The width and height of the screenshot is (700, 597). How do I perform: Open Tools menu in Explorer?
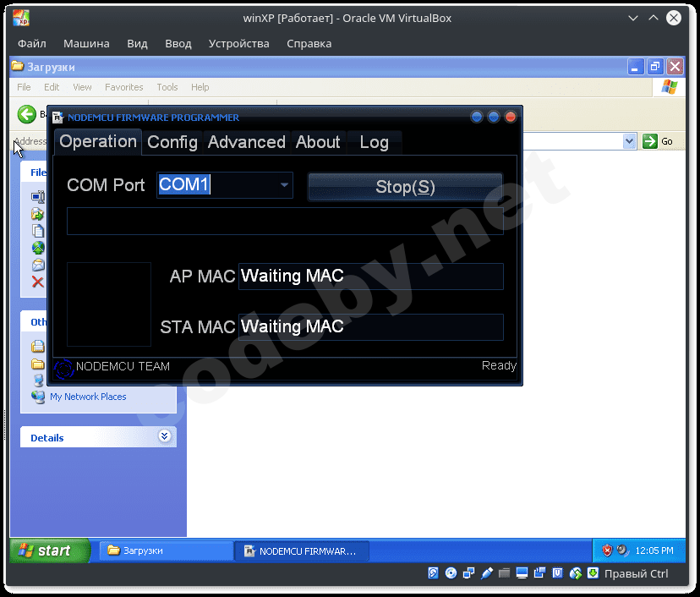click(x=167, y=87)
